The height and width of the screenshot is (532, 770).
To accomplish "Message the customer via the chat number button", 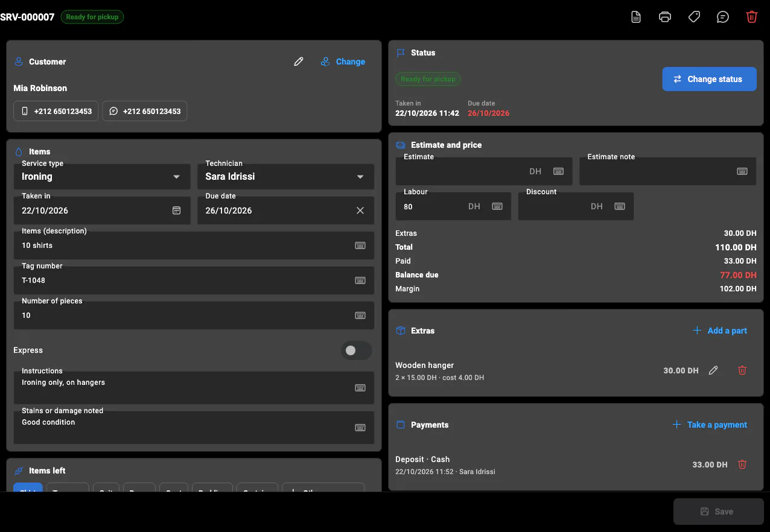I will point(145,111).
